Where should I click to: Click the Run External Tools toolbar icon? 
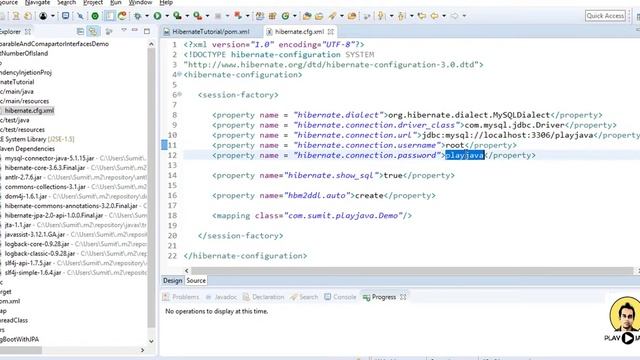(198, 16)
